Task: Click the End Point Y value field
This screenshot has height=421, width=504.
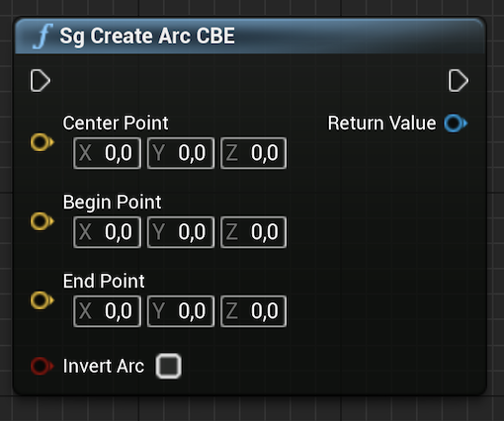Action: tap(181, 311)
